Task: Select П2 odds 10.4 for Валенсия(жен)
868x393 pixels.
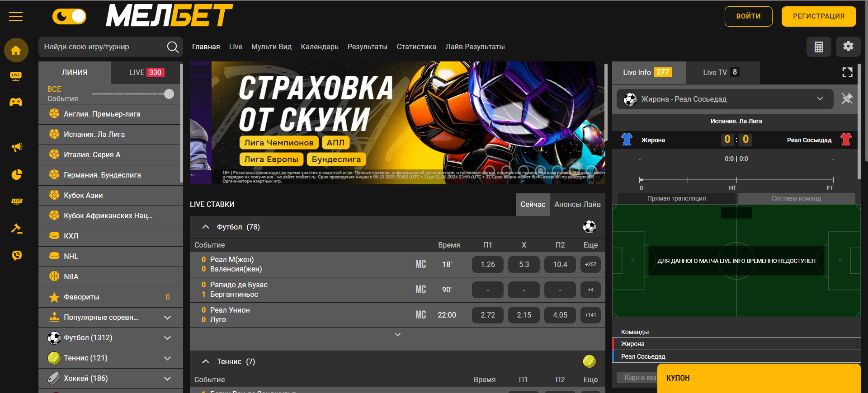Action: [x=560, y=265]
